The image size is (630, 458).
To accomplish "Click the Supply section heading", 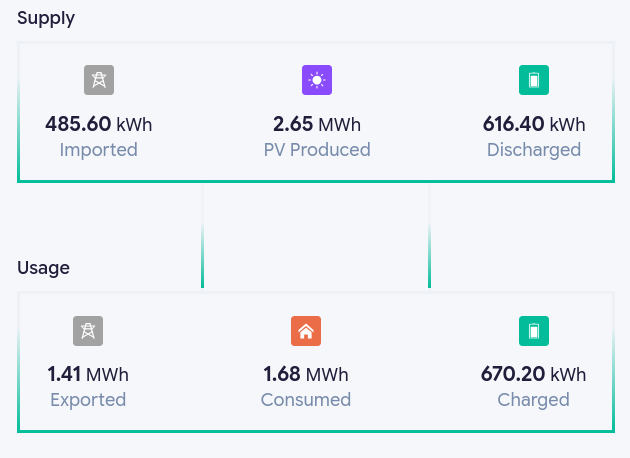I will [46, 18].
